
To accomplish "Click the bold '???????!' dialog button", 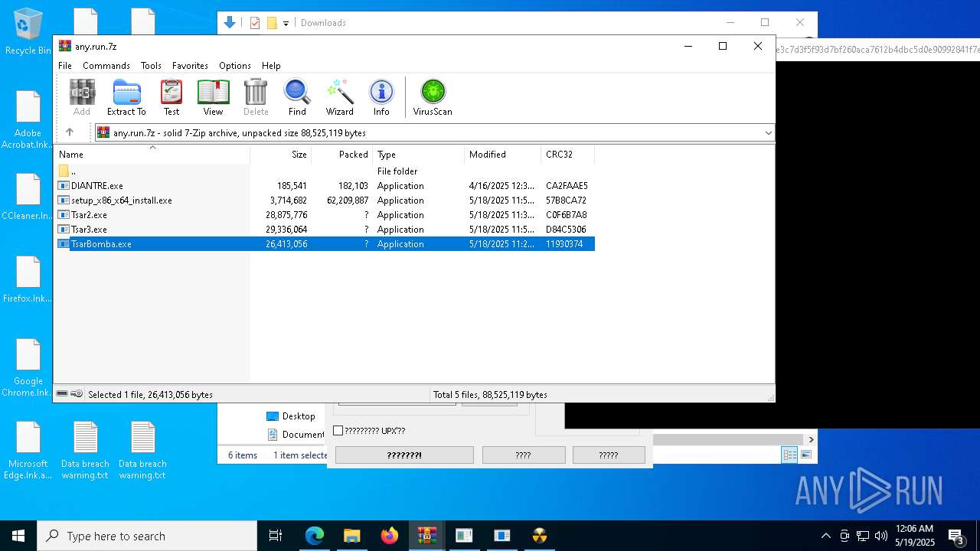I will (404, 455).
